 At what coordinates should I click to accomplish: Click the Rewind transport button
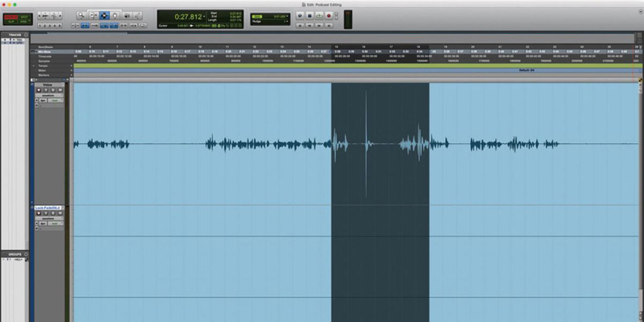(x=310, y=25)
